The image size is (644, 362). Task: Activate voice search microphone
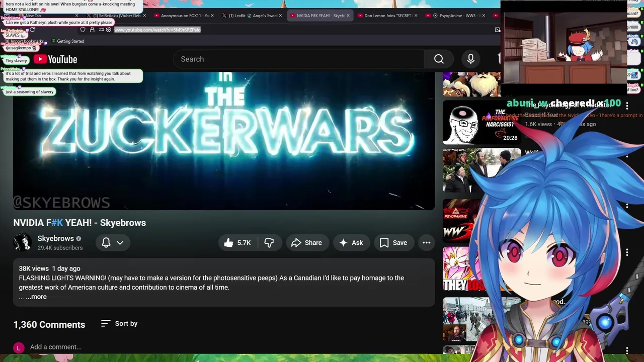tap(470, 59)
